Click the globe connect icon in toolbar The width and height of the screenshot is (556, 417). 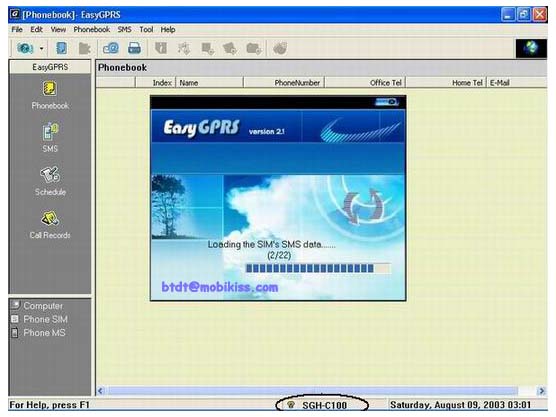tap(25, 48)
